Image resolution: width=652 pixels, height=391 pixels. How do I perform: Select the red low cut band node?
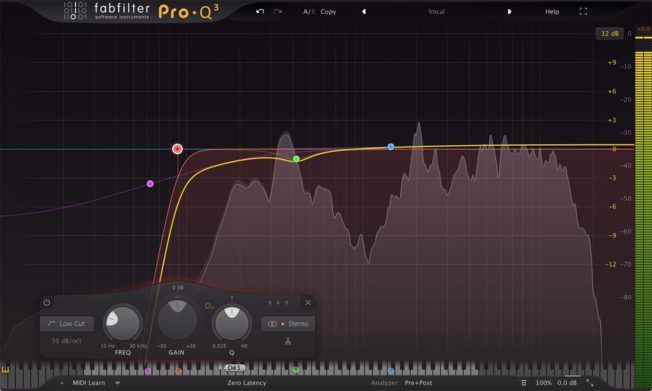pyautogui.click(x=178, y=149)
